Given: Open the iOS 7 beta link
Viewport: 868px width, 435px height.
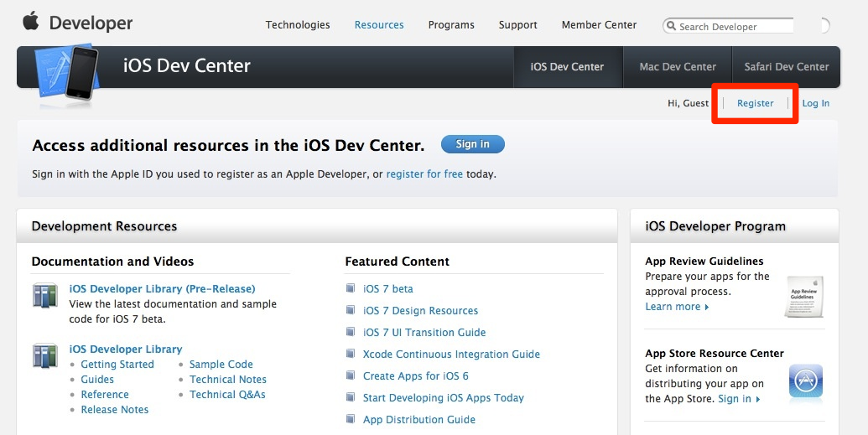Looking at the screenshot, I should (388, 288).
